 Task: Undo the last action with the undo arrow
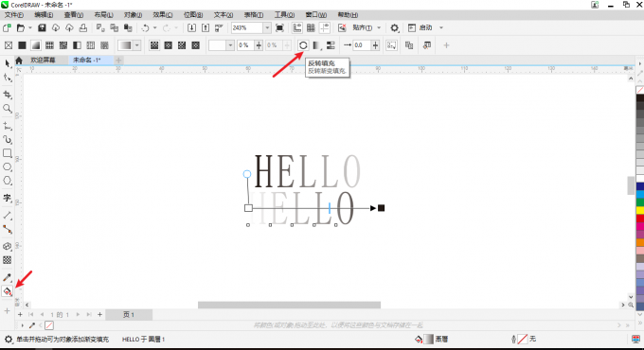click(145, 27)
